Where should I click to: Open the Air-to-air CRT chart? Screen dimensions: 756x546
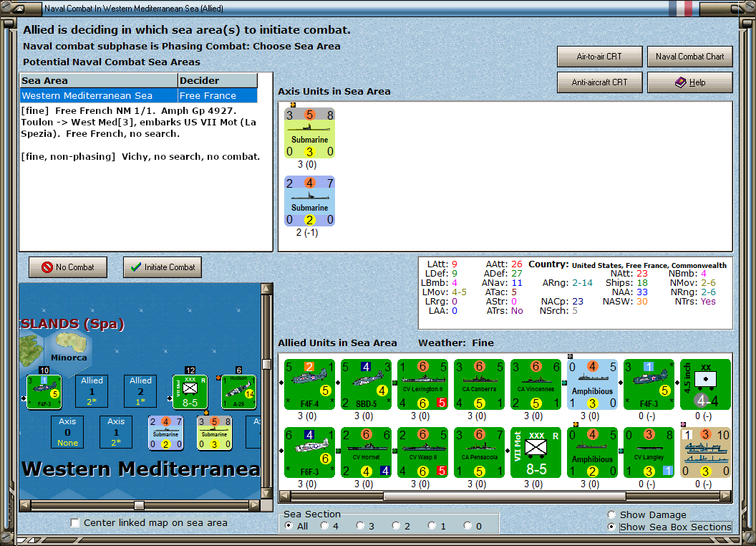click(599, 57)
